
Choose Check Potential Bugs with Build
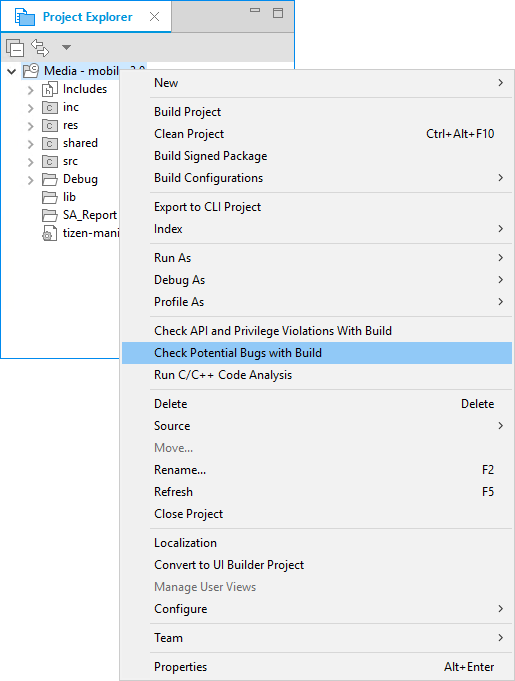(317, 353)
